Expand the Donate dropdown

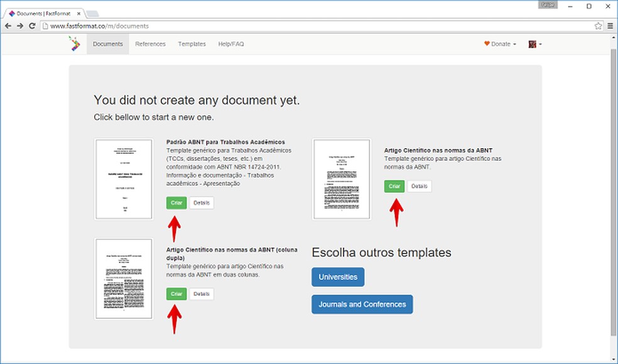pyautogui.click(x=500, y=44)
